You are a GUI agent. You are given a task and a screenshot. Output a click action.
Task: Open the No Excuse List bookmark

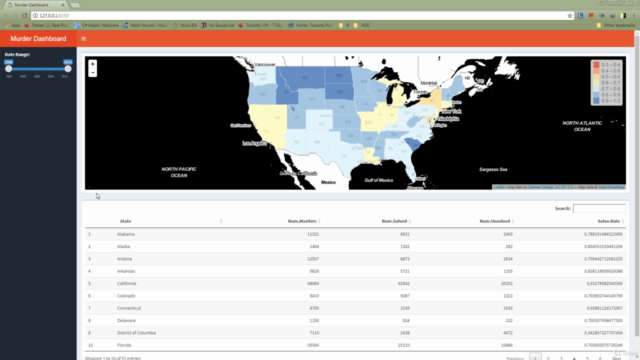click(x=218, y=25)
